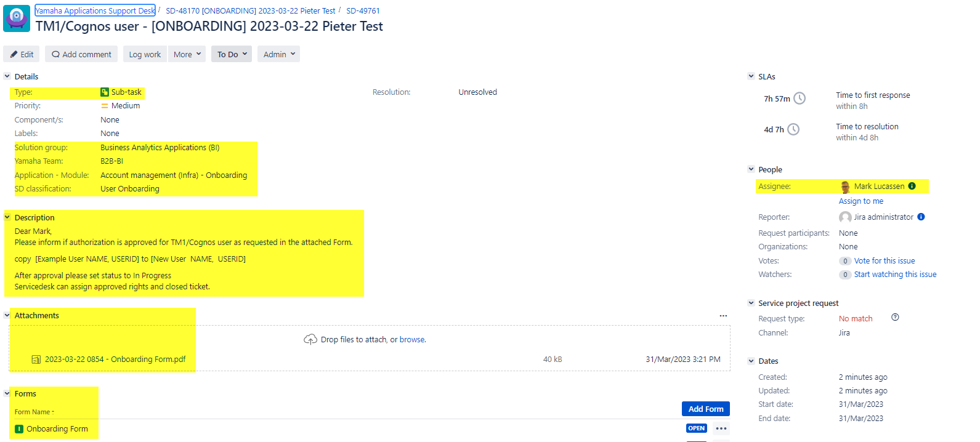Screen dimensions: 980x442
Task: Click the Jira administrator reporter name
Action: click(x=883, y=217)
